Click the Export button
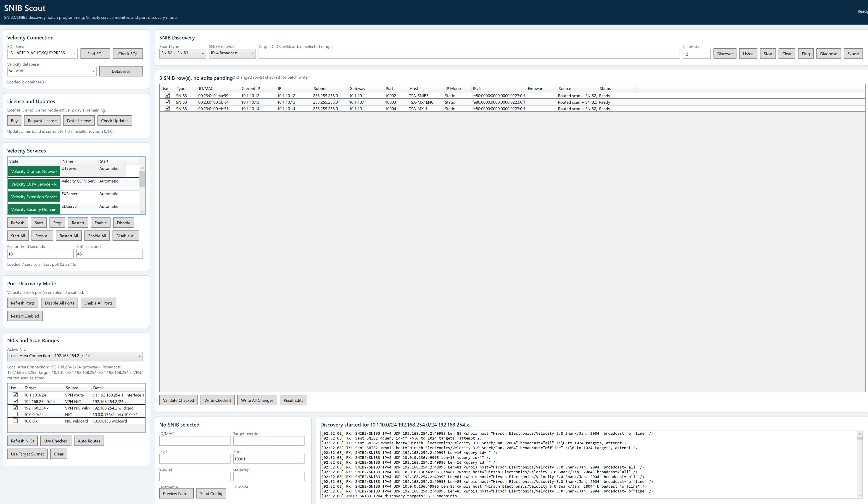This screenshot has height=504, width=868. click(x=853, y=54)
